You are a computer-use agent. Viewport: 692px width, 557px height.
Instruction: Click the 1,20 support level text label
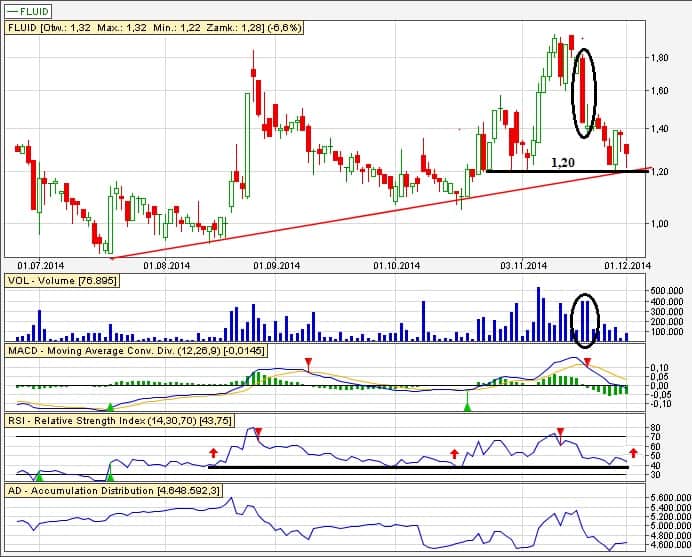point(564,161)
